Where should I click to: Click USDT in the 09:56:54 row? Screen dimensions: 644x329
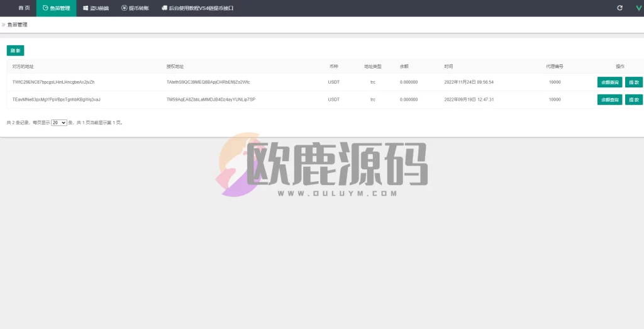(x=334, y=82)
